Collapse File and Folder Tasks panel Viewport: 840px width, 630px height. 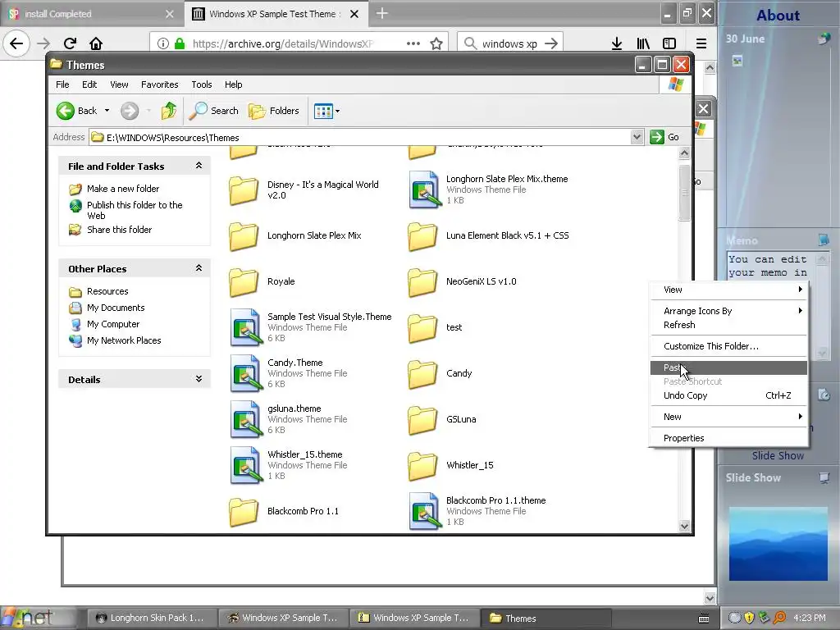tap(199, 166)
